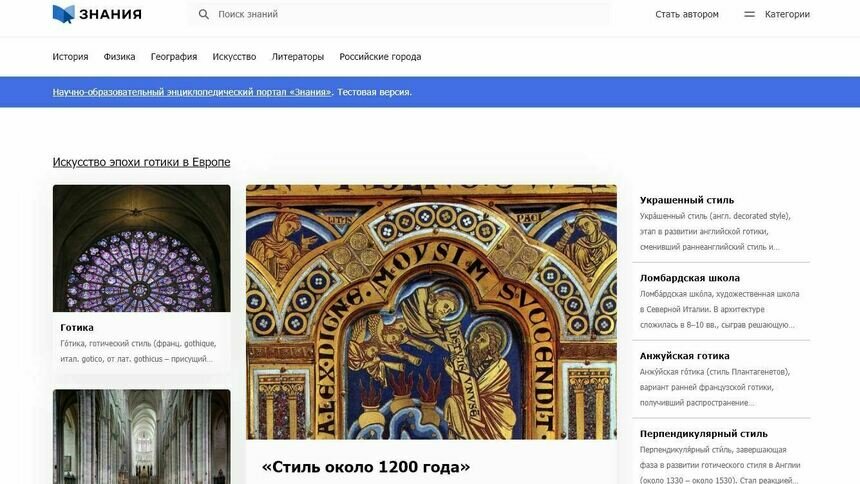
Task: Open the География category
Action: (x=174, y=57)
